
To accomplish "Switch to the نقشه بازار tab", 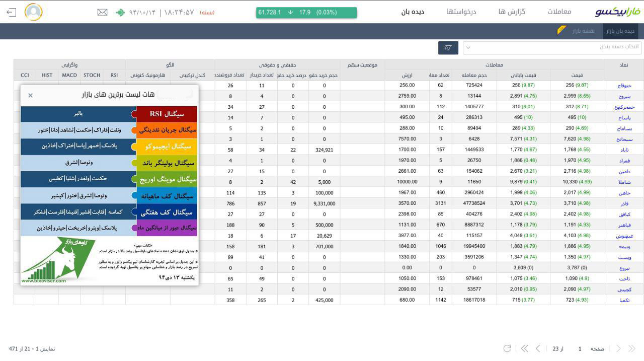I will [x=583, y=31].
